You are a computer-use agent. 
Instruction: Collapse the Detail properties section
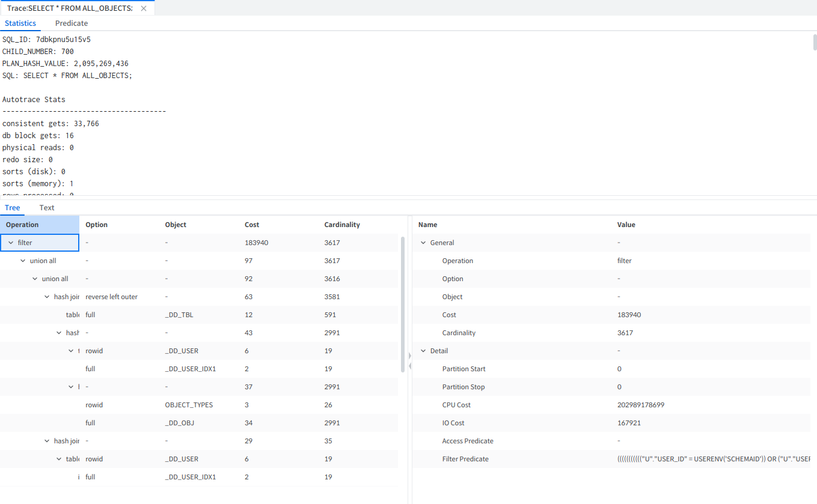coord(423,351)
